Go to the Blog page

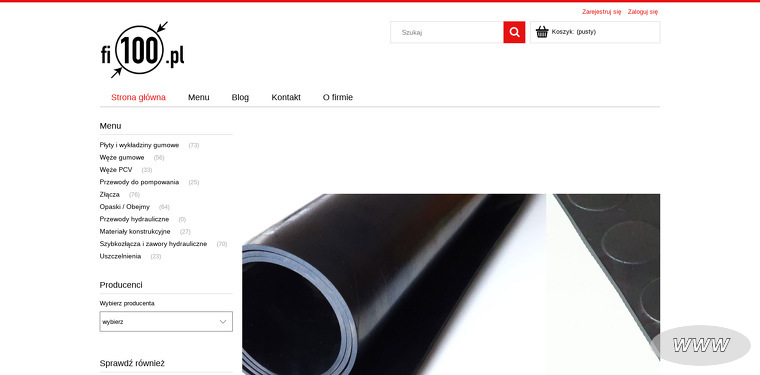tap(240, 97)
